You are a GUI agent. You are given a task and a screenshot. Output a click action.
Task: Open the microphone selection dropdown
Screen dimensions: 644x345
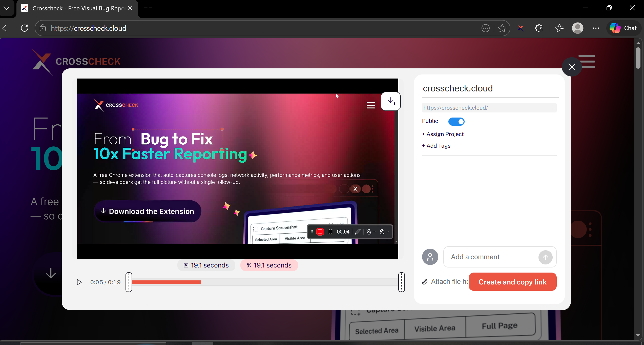[375, 232]
